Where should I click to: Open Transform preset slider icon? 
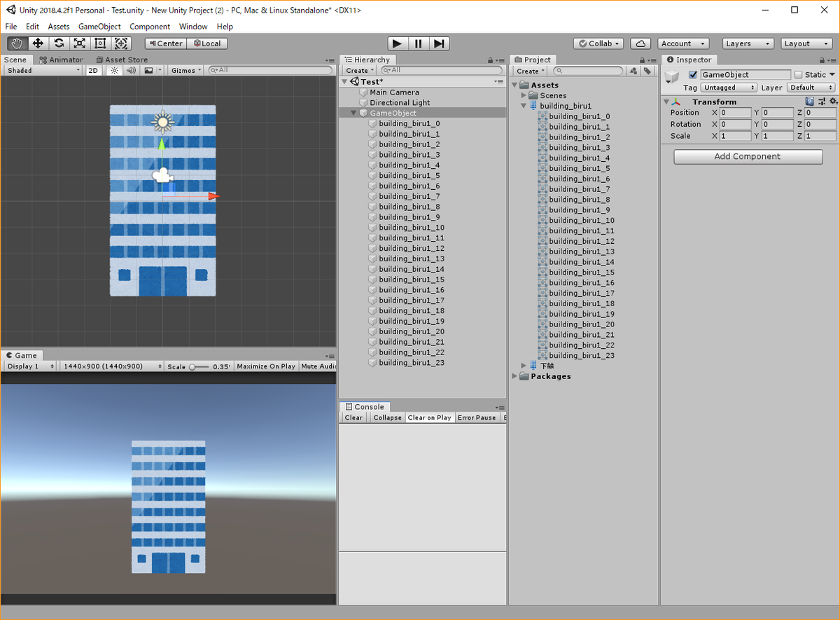point(822,102)
